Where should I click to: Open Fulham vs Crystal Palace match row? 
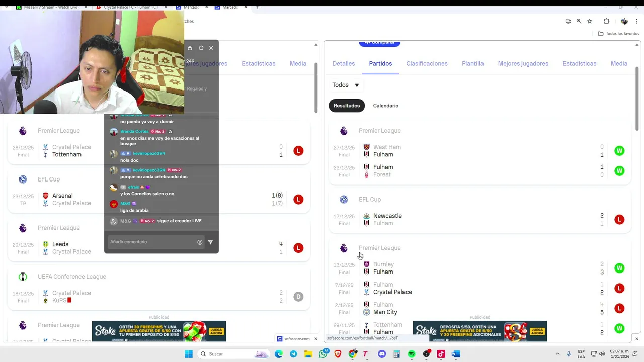(x=479, y=288)
